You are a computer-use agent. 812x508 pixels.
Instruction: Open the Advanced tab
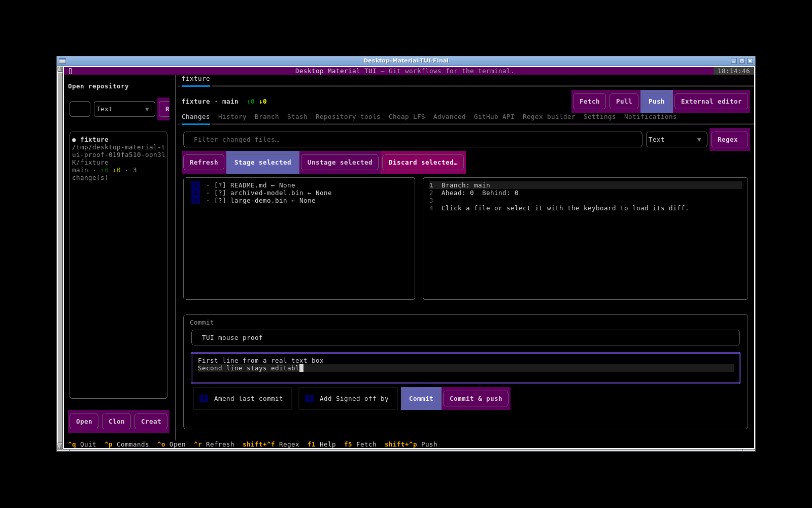click(x=450, y=117)
